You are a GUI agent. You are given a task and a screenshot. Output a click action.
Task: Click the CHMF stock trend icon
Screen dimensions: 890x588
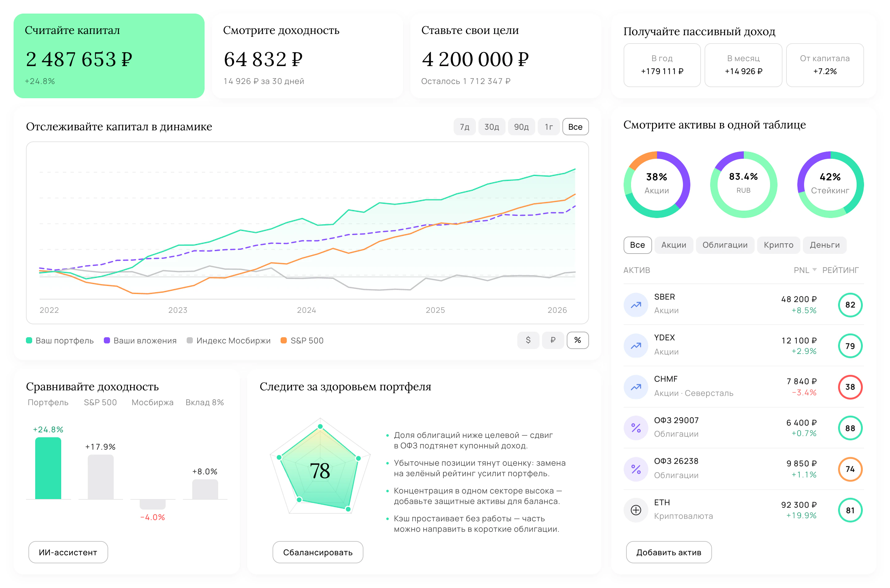[x=636, y=387]
